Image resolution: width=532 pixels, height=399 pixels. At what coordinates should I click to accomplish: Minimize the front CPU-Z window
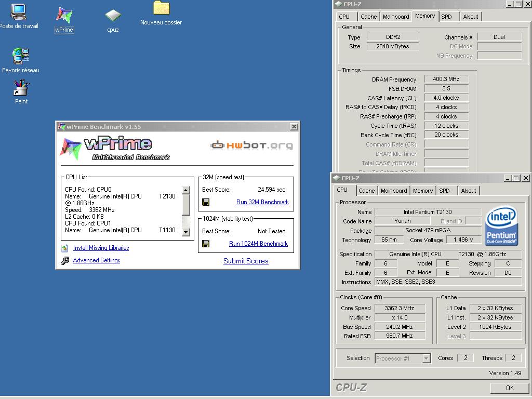508,178
